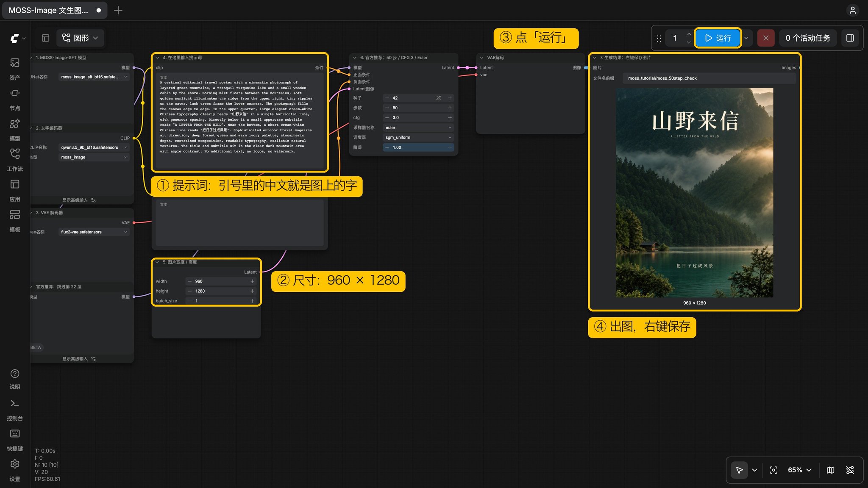The height and width of the screenshot is (488, 868).
Task: Toggle the right side panel icon
Action: (850, 38)
